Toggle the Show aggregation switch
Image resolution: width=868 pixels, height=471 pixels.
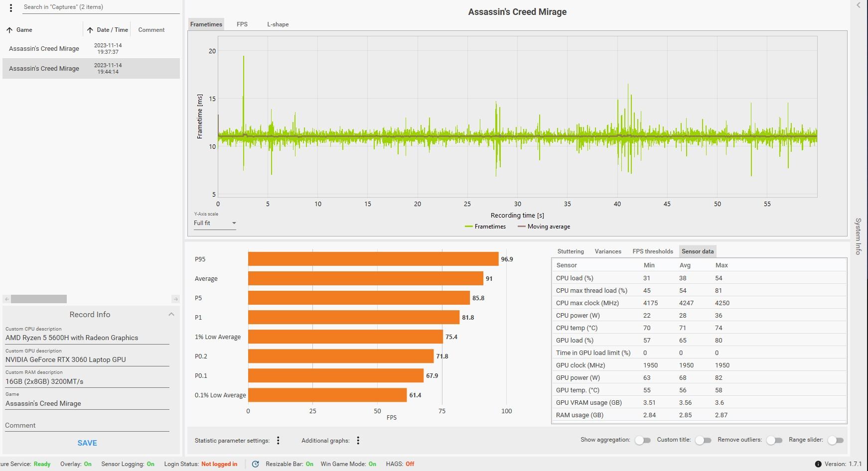pyautogui.click(x=643, y=440)
